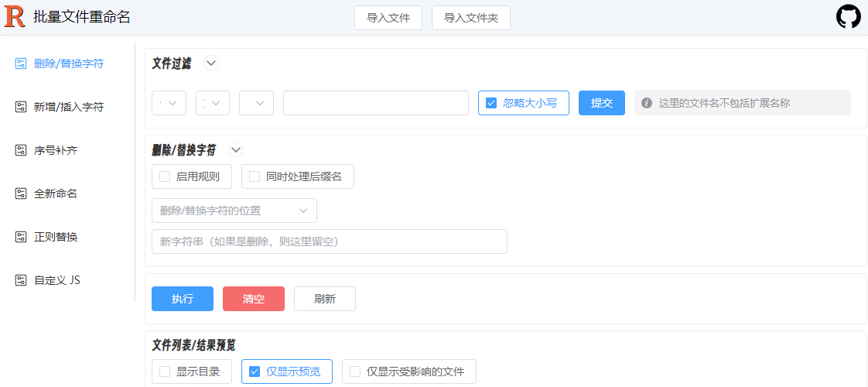
Task: Check the 同时处理后缀名 option
Action: [255, 176]
